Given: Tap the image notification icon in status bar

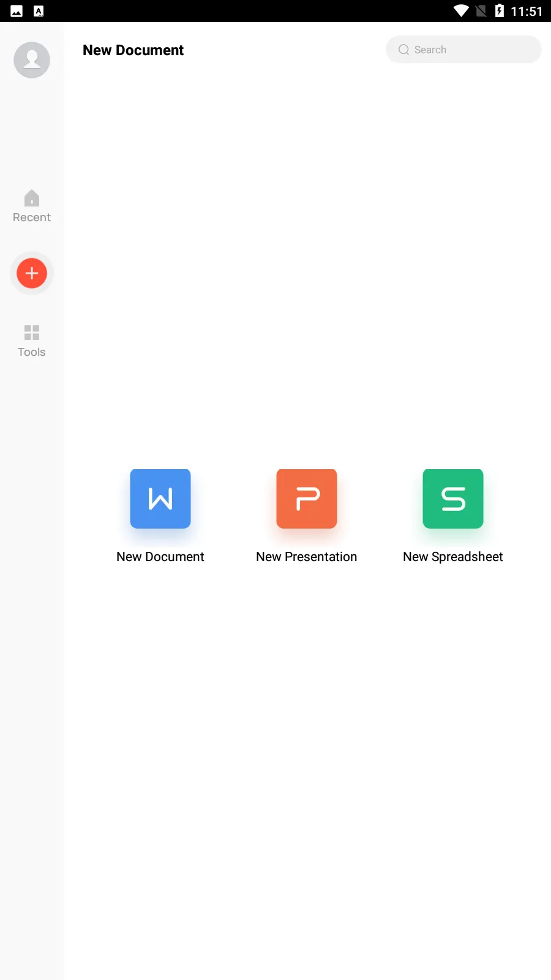Looking at the screenshot, I should [17, 11].
